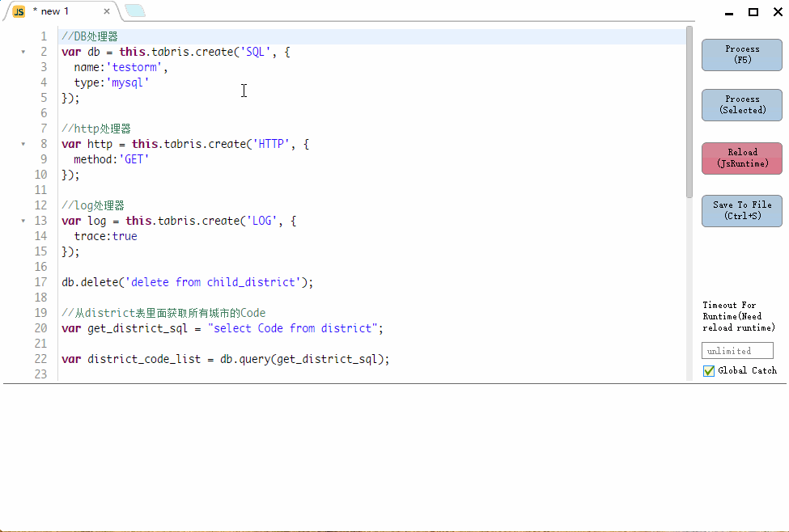The image size is (789, 532).
Task: Switch to the 'new 1' tab
Action: point(55,11)
